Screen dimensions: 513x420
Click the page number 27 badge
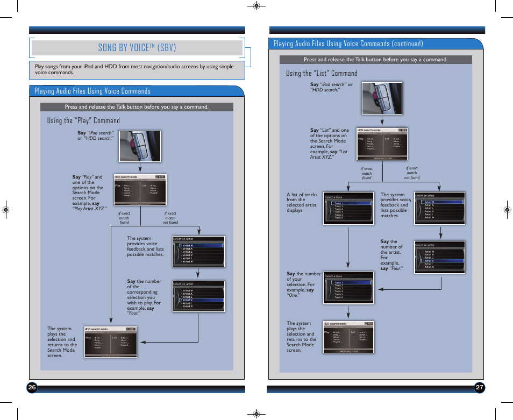(x=479, y=388)
